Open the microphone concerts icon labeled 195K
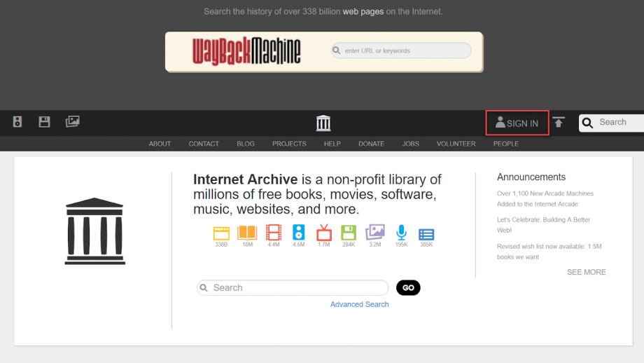 (x=401, y=232)
